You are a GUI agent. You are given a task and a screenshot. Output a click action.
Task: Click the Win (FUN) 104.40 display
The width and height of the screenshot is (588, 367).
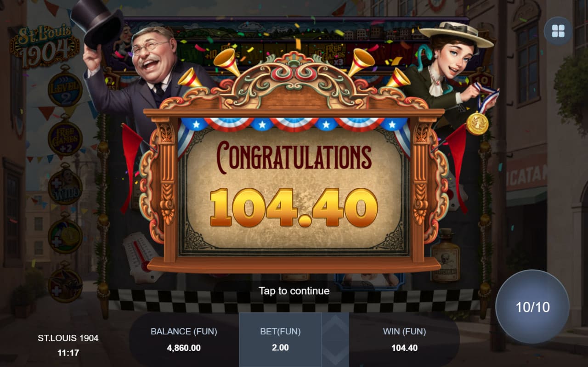click(x=404, y=339)
